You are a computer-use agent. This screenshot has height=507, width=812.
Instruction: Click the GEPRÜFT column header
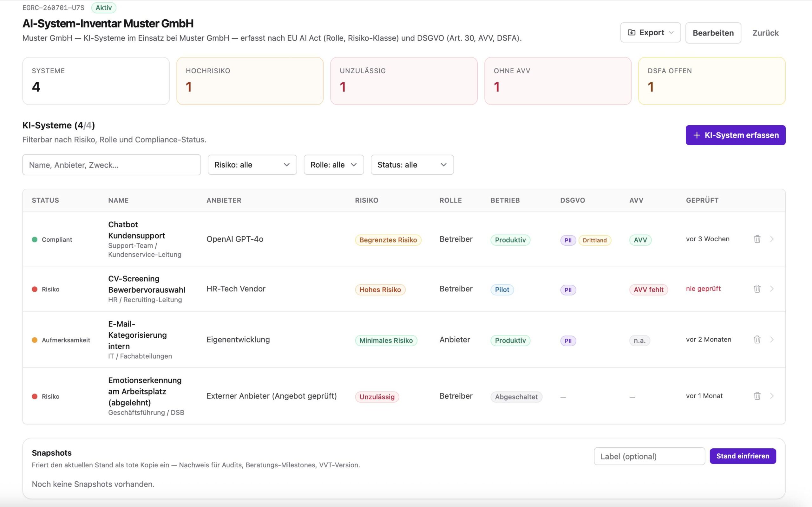tap(702, 200)
